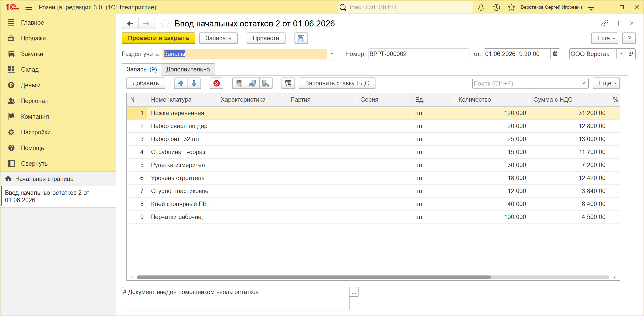Click the Провести button
The image size is (644, 316).
click(266, 38)
